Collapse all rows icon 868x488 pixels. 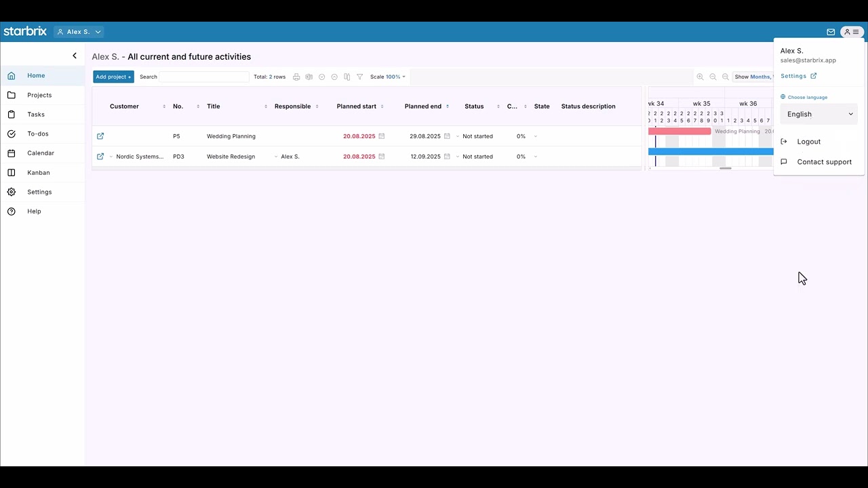pos(334,77)
